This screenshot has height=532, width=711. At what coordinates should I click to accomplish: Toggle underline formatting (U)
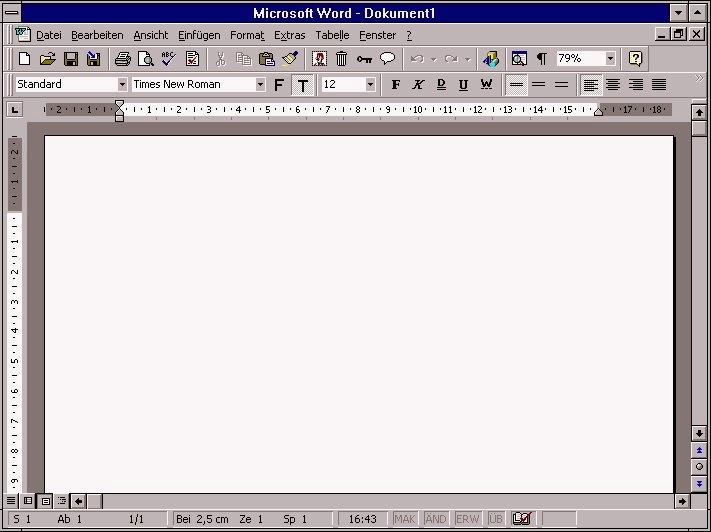pyautogui.click(x=463, y=85)
